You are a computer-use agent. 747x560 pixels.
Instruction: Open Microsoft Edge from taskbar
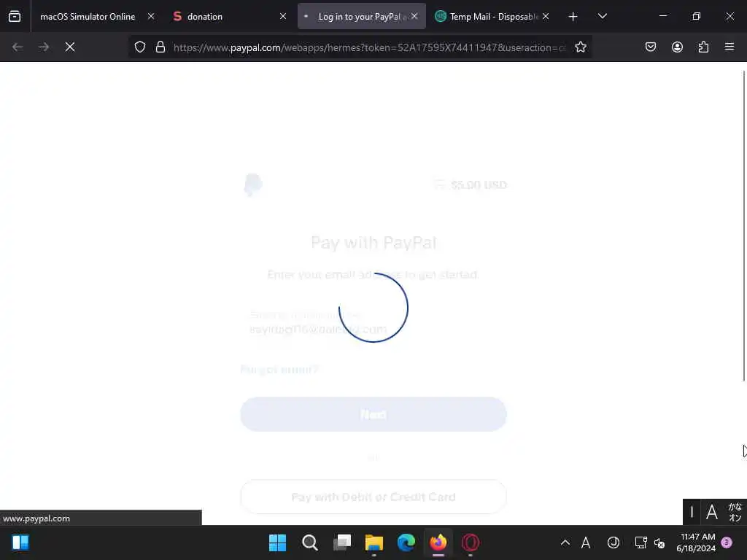click(406, 542)
